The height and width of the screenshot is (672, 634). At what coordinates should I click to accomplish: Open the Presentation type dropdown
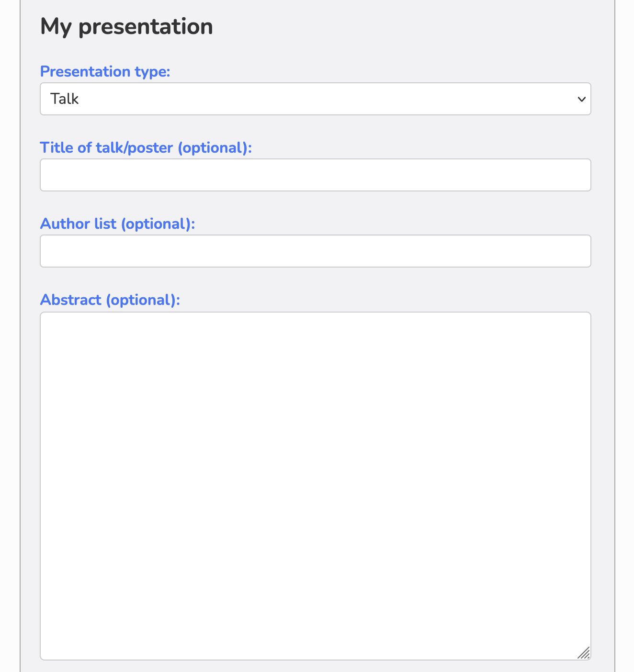(x=316, y=99)
